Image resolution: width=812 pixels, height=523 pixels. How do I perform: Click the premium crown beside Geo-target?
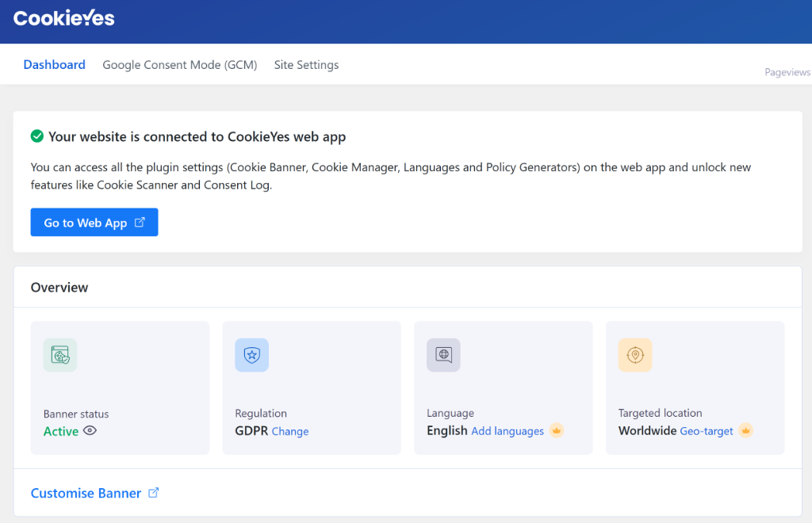(x=745, y=430)
